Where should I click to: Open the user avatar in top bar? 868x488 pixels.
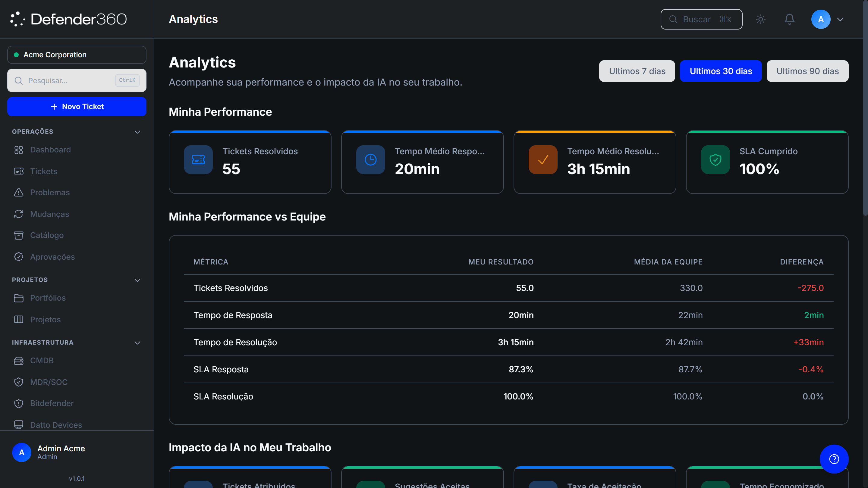[820, 19]
